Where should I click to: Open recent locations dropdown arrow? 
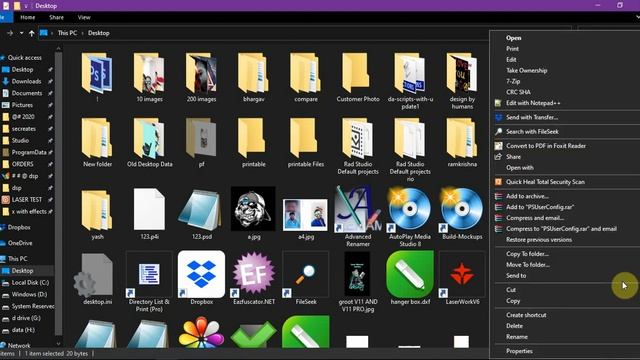click(x=21, y=33)
